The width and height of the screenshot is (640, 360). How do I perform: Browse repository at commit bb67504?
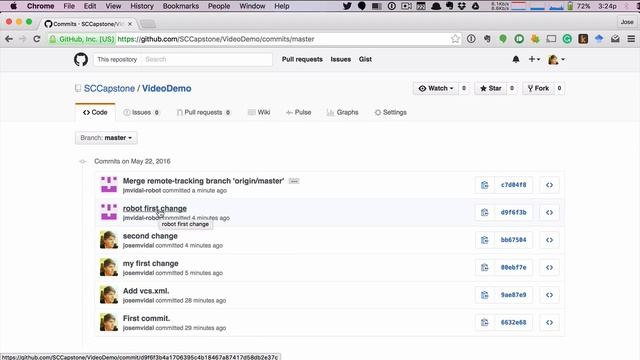tap(549, 240)
